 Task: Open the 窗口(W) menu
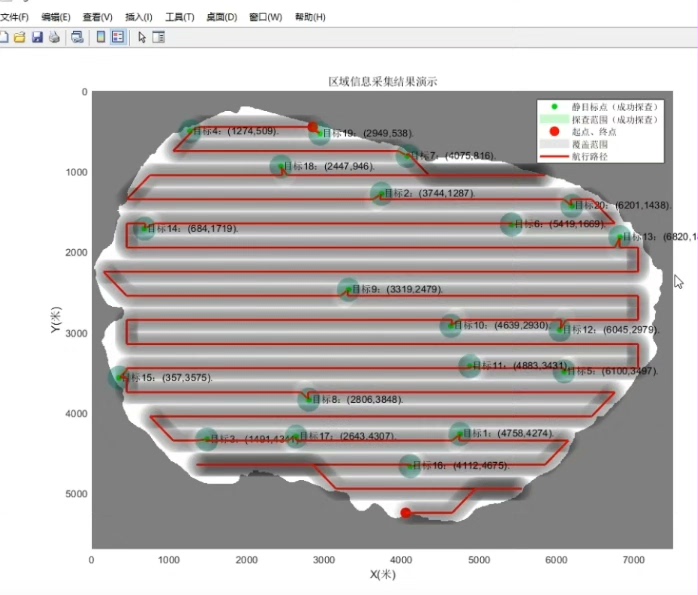265,17
